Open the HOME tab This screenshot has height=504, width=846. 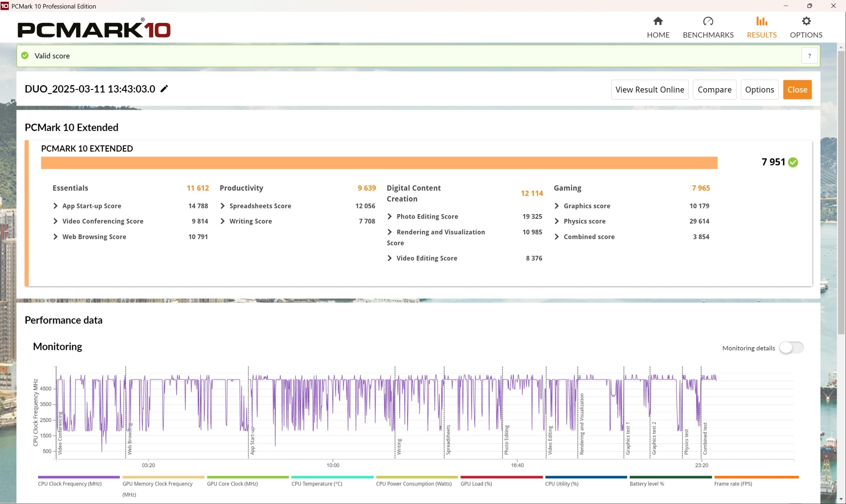click(658, 27)
